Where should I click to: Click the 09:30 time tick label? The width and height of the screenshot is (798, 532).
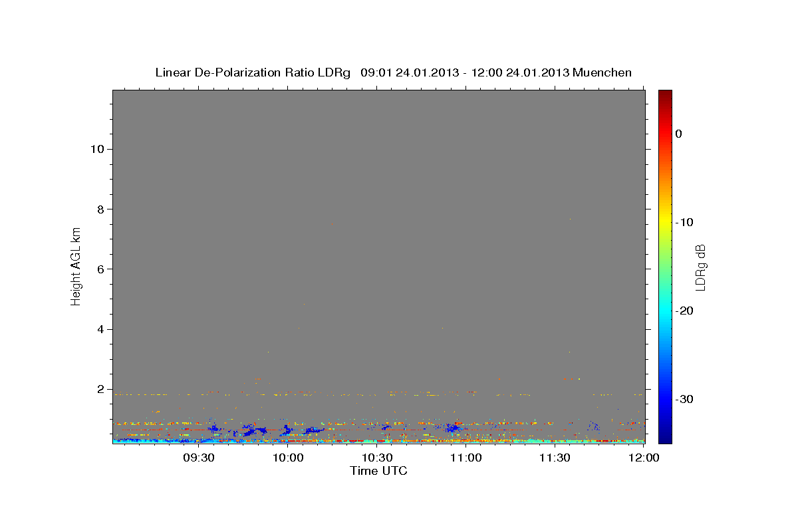click(x=199, y=458)
